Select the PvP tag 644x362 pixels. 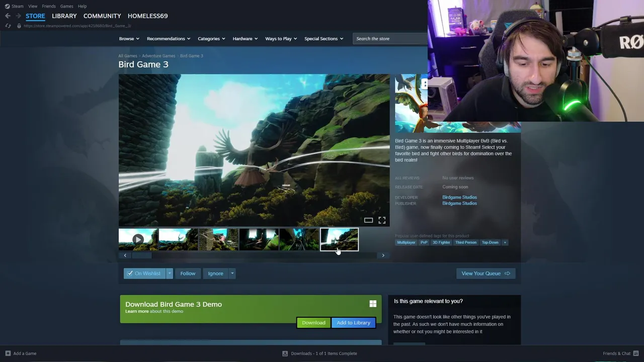tap(424, 242)
